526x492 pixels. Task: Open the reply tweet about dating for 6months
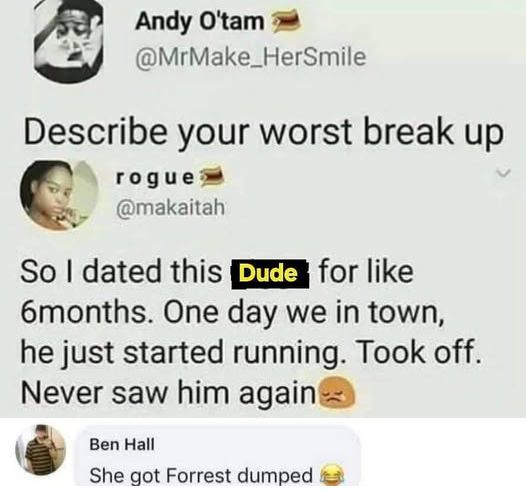coord(252,331)
